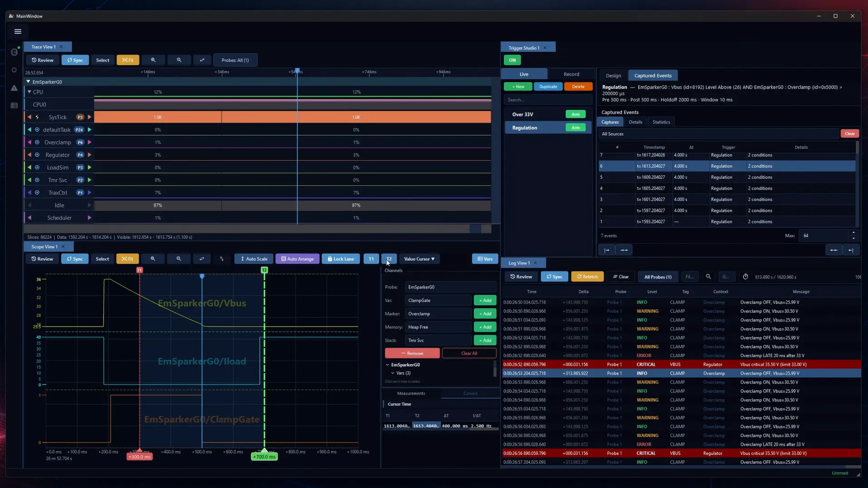Image resolution: width=868 pixels, height=488 pixels.
Task: Jump to last captured event
Action: [850, 250]
